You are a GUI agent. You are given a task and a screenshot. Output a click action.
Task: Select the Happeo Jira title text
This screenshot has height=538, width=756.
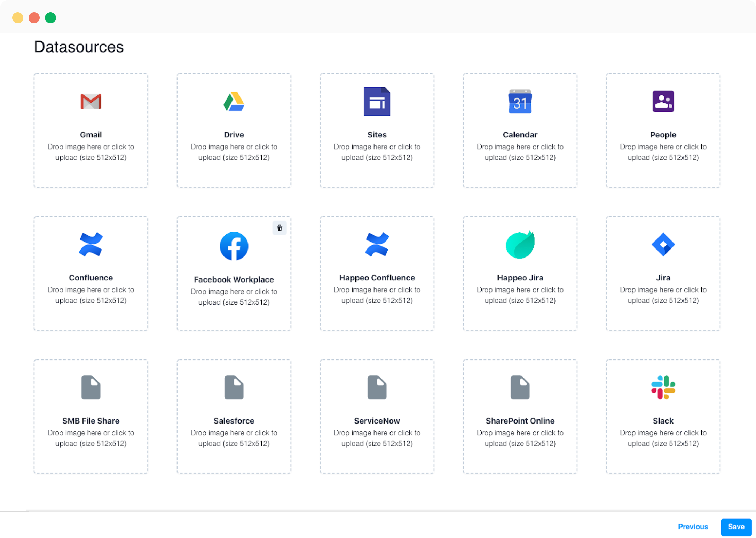[520, 278]
